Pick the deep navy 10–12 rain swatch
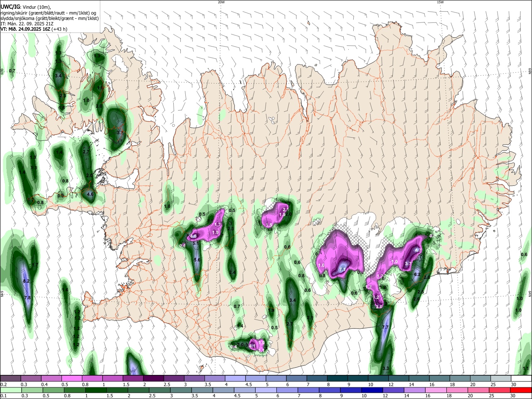This screenshot has height=399, width=532. pos(372,390)
